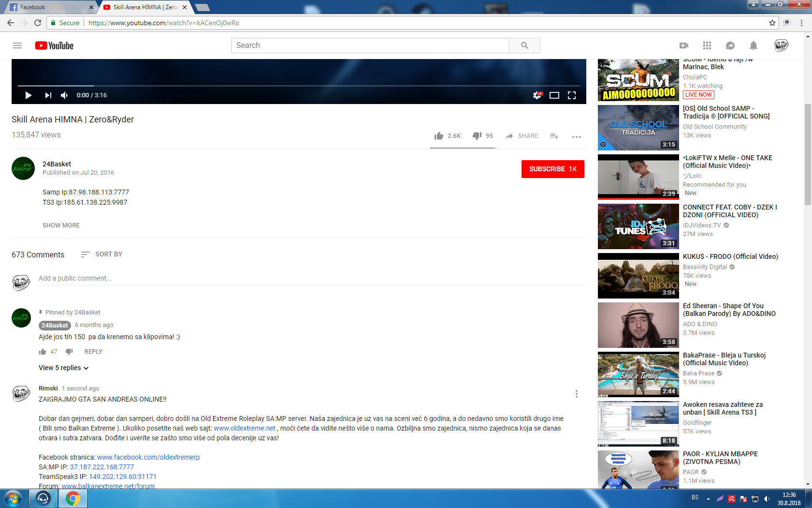
Task: Skip to the next video
Action: coord(48,95)
